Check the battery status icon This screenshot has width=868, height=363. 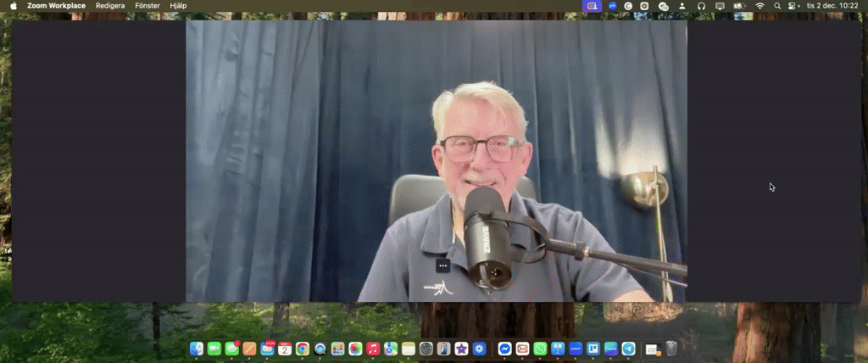pyautogui.click(x=739, y=6)
